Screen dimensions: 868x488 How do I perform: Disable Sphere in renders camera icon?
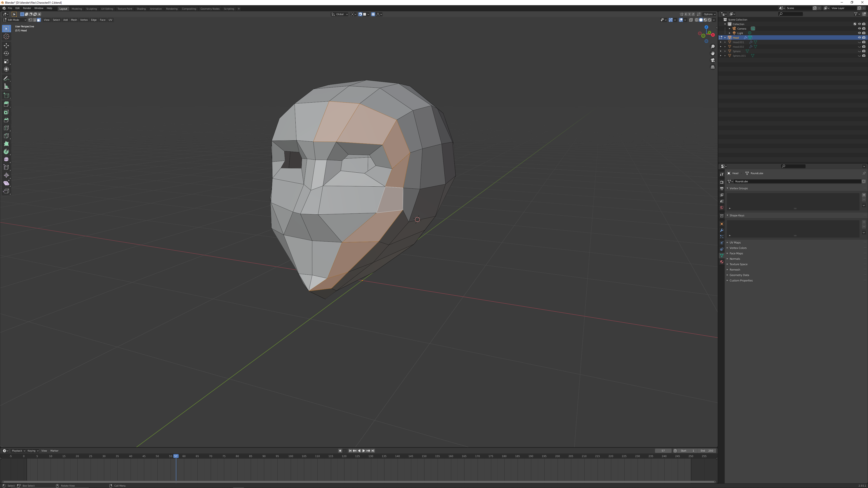[x=864, y=51]
